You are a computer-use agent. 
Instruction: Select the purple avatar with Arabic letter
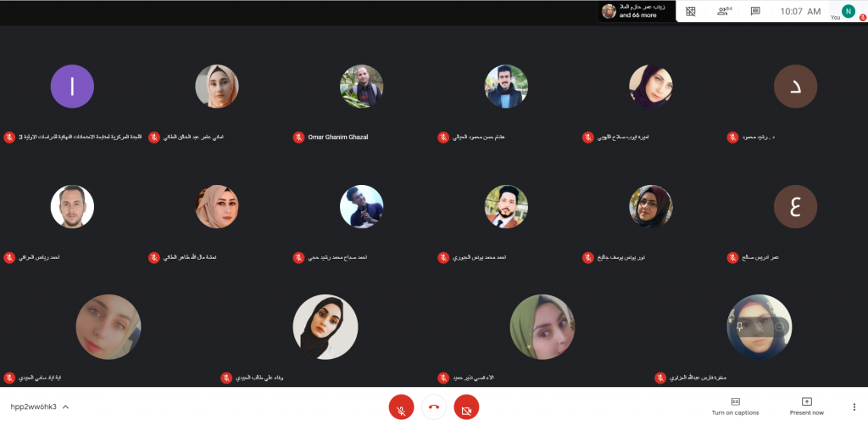[x=72, y=87]
